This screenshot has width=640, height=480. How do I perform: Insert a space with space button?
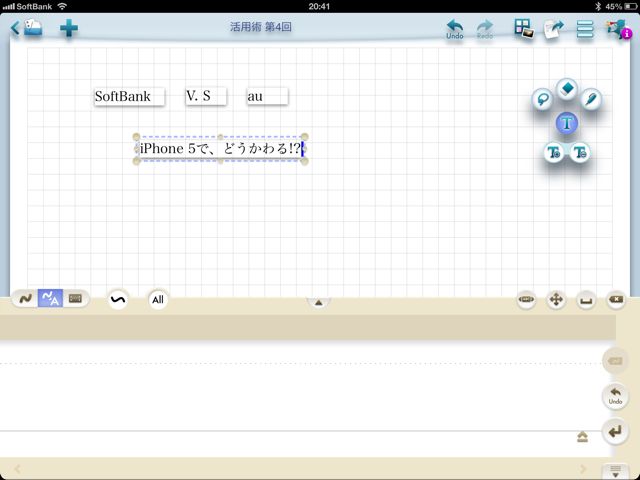coord(586,300)
